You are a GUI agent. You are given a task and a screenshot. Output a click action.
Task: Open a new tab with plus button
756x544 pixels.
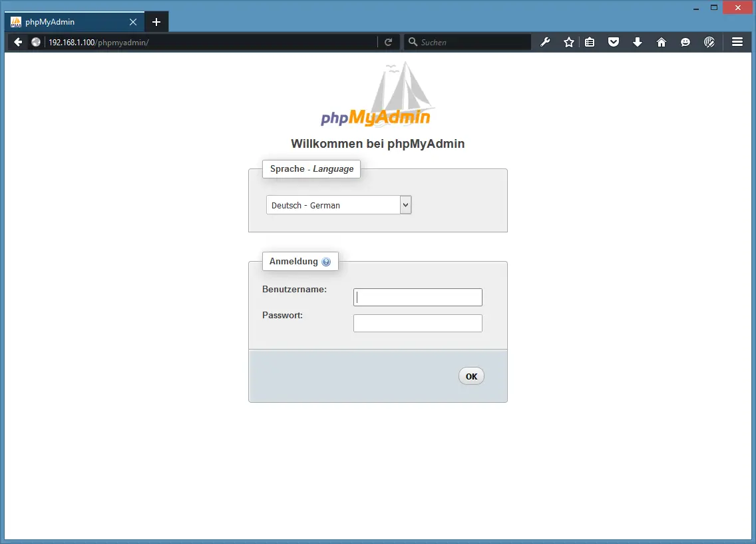click(156, 22)
